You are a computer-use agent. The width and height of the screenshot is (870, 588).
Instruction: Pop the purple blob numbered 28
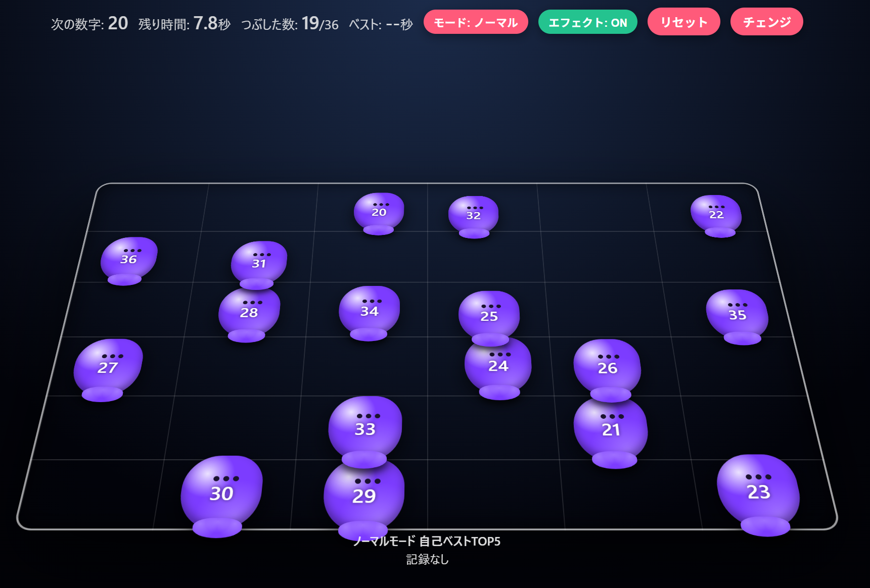tap(249, 314)
